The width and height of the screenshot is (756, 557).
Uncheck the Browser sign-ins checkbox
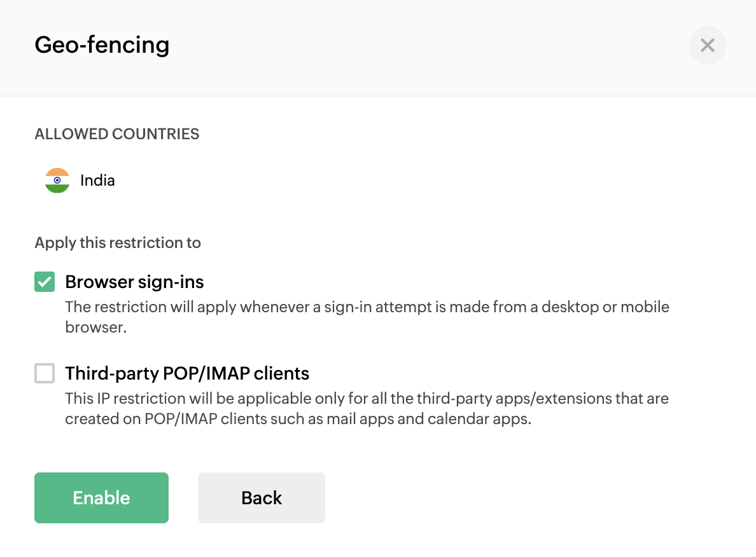pyautogui.click(x=45, y=281)
